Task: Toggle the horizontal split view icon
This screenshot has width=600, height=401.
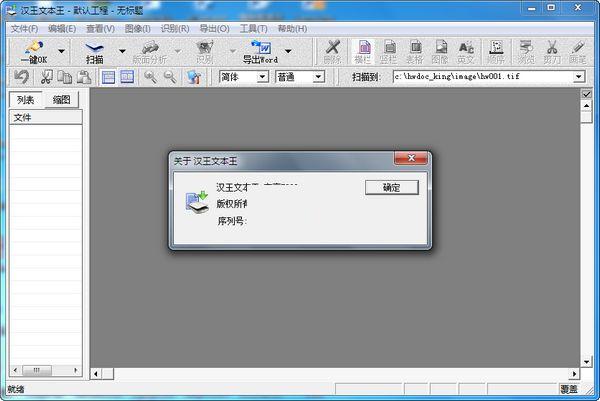Action: pyautogui.click(x=109, y=77)
